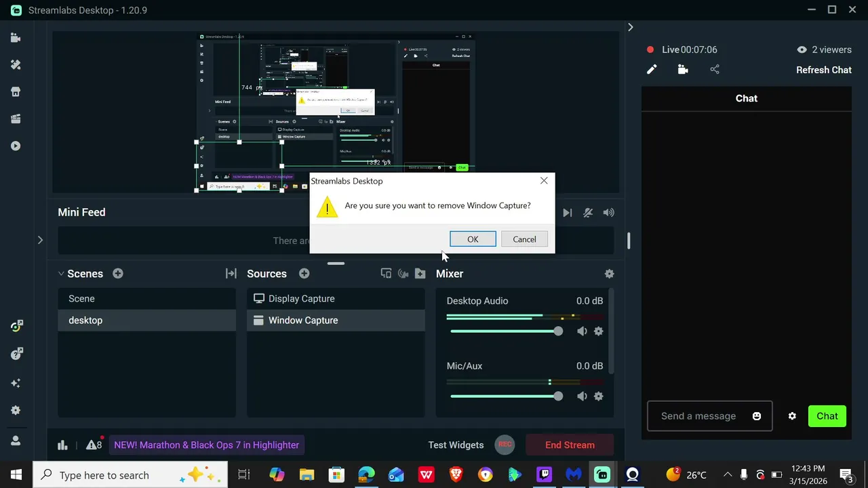
Task: Open the Themes paintbrush icon in sidebar
Action: coord(16,65)
